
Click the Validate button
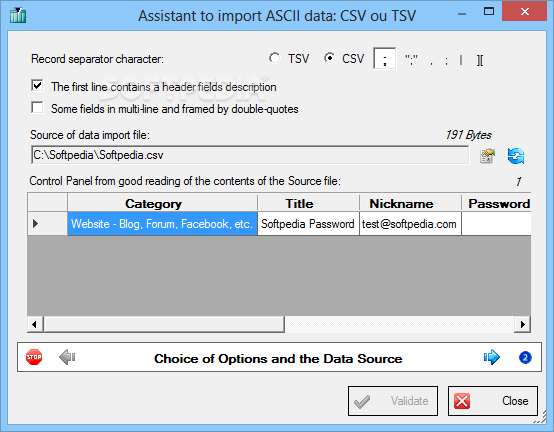393,401
